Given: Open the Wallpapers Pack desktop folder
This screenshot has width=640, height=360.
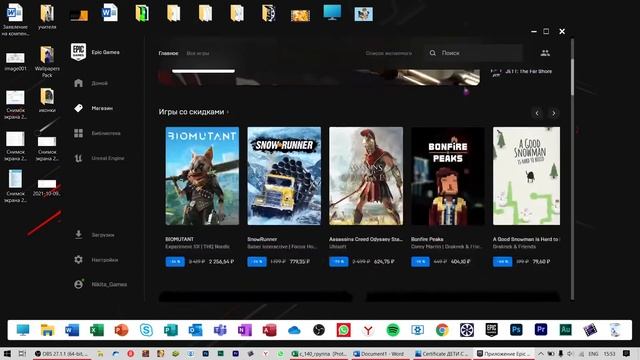Looking at the screenshot, I should 47,62.
